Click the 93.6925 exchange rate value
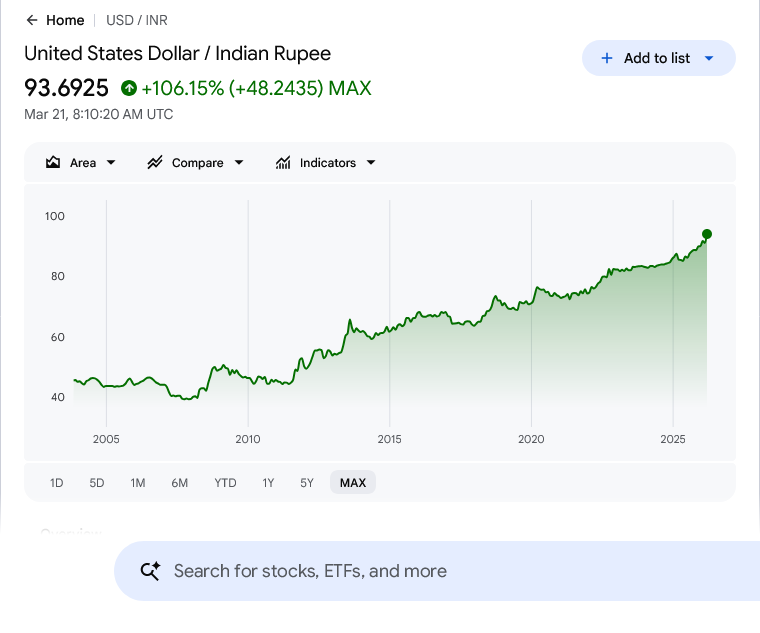Screen dimensions: 760x633 tap(66, 88)
